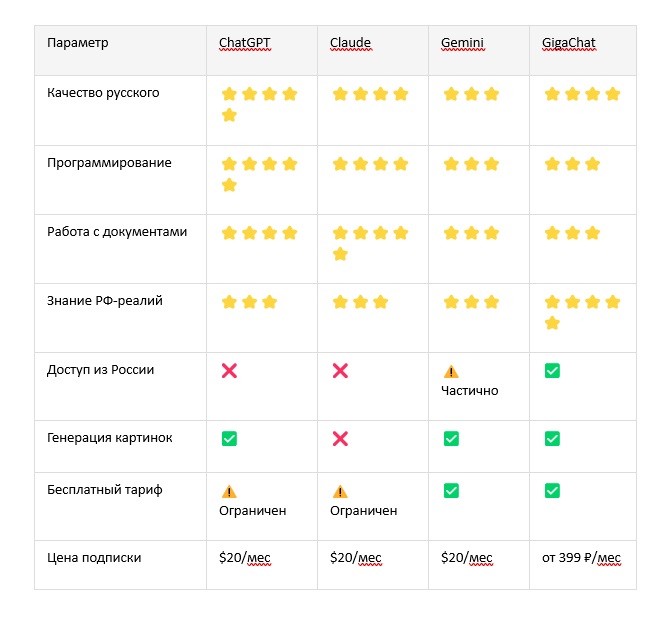Image resolution: width=668 pixels, height=622 pixels.
Task: Click green checkmark for Gemini free tier
Action: point(451,491)
